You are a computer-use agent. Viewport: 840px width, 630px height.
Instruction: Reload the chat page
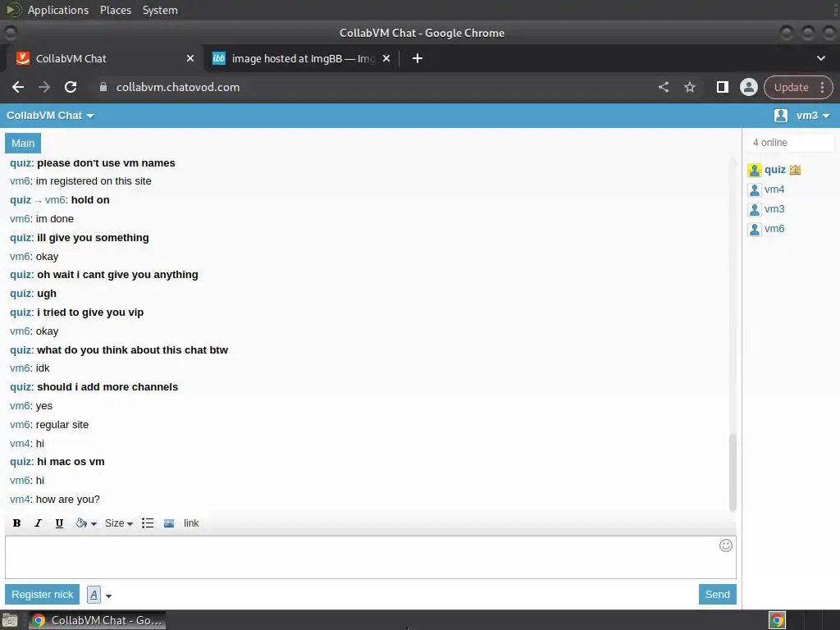[71, 87]
